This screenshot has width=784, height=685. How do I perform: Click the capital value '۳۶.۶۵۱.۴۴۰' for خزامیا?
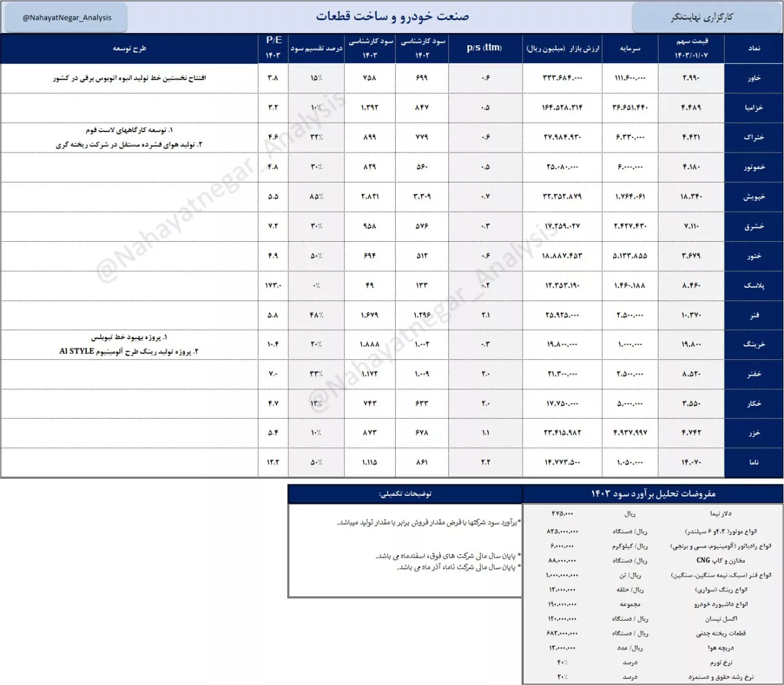[x=630, y=107]
